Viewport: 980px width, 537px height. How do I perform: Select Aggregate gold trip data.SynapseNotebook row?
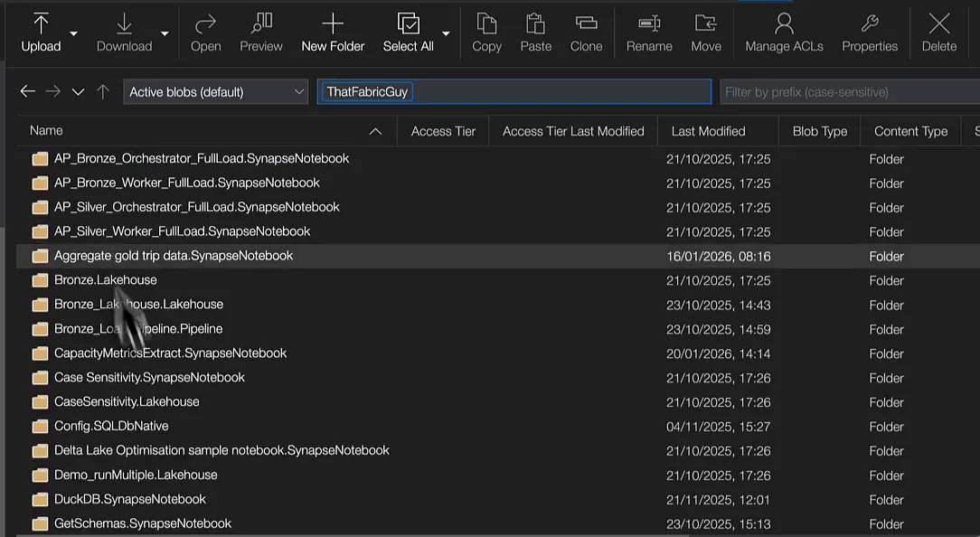(497, 256)
